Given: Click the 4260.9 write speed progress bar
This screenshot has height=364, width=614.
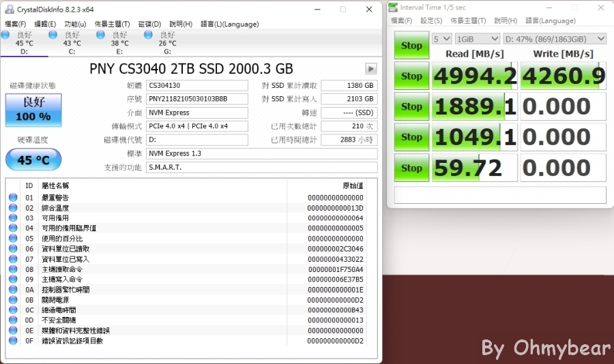Looking at the screenshot, I should [x=563, y=76].
